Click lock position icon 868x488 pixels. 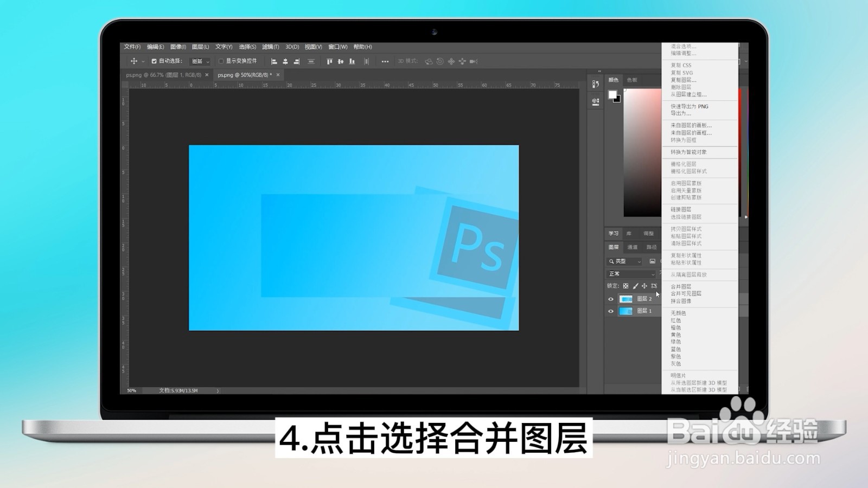(644, 286)
